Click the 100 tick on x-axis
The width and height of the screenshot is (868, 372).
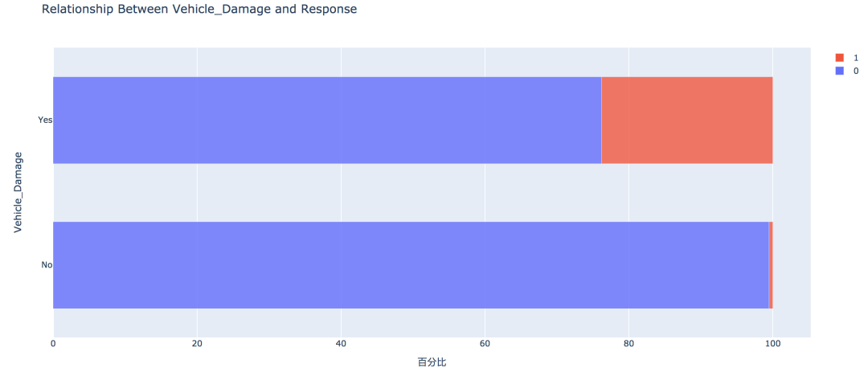tap(772, 344)
